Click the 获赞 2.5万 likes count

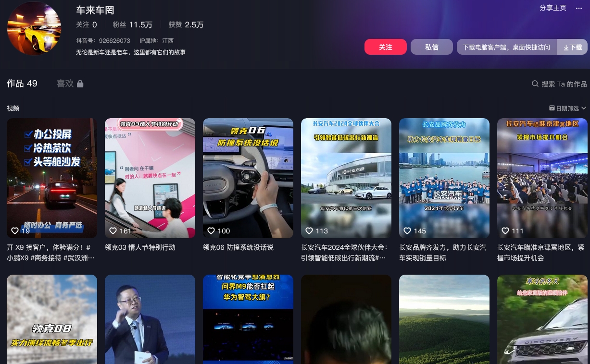(x=186, y=24)
